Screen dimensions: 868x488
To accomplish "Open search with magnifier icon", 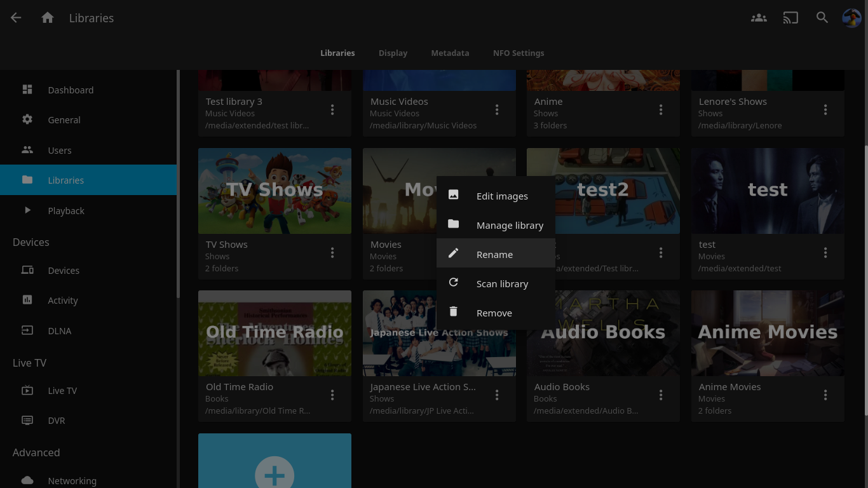I will [x=822, y=18].
